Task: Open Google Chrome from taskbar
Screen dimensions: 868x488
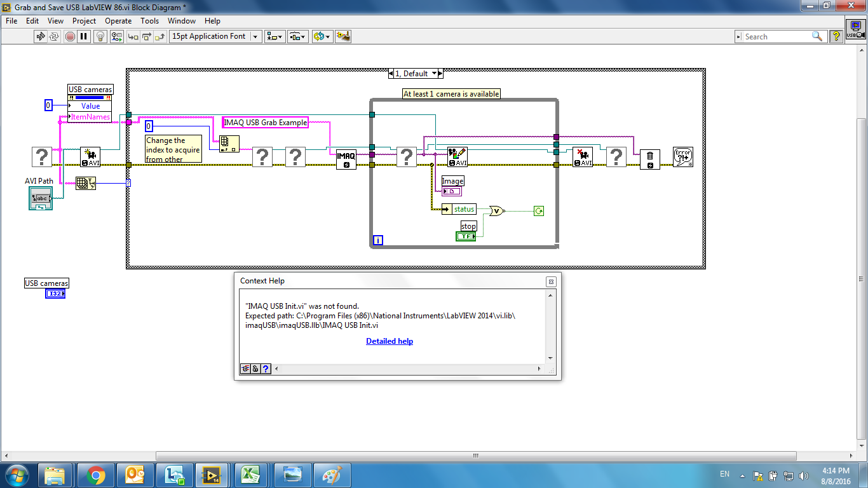Action: tap(96, 475)
